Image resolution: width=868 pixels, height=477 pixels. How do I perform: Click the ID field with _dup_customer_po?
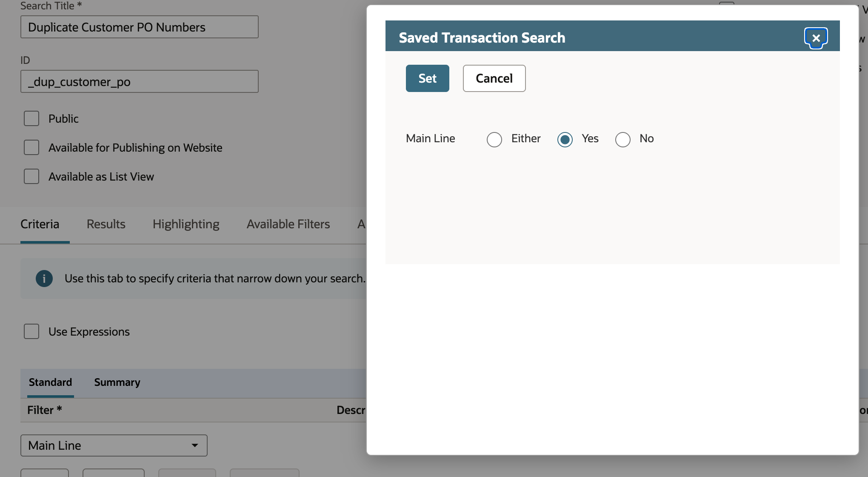click(140, 81)
